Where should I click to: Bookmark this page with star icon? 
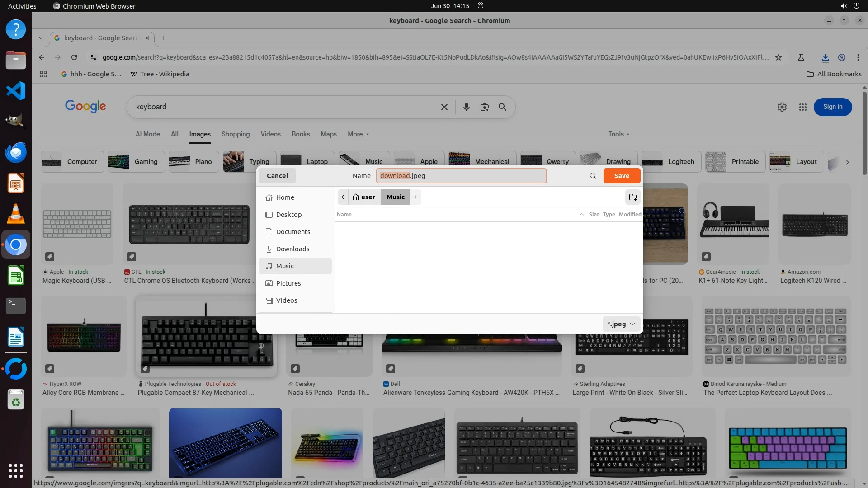click(x=778, y=57)
